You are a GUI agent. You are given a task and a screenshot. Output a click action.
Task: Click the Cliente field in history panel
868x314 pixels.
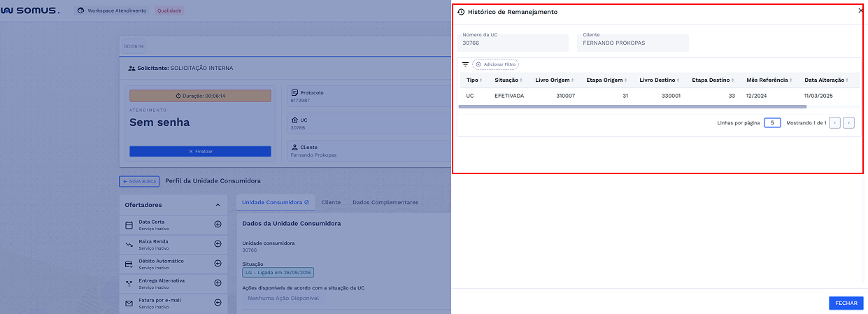pyautogui.click(x=633, y=42)
